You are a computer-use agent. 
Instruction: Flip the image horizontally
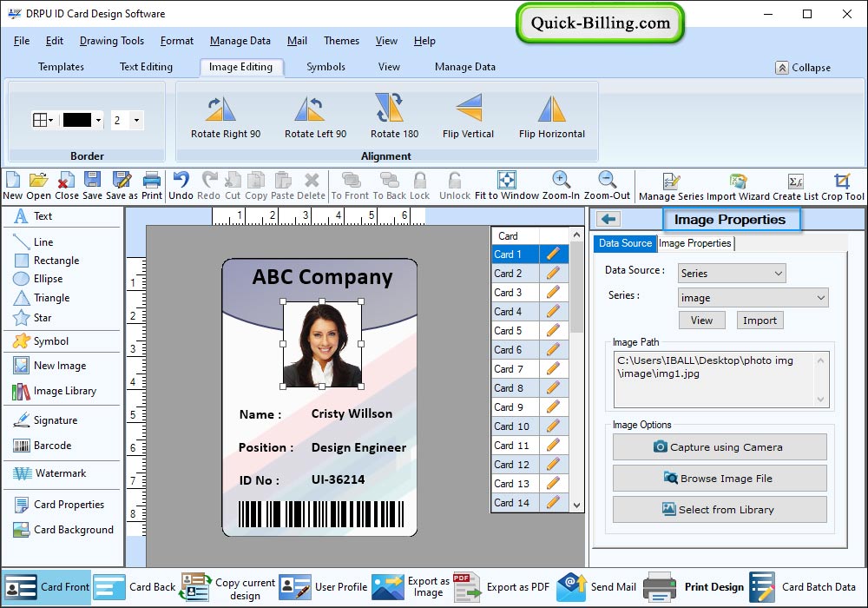(x=551, y=117)
